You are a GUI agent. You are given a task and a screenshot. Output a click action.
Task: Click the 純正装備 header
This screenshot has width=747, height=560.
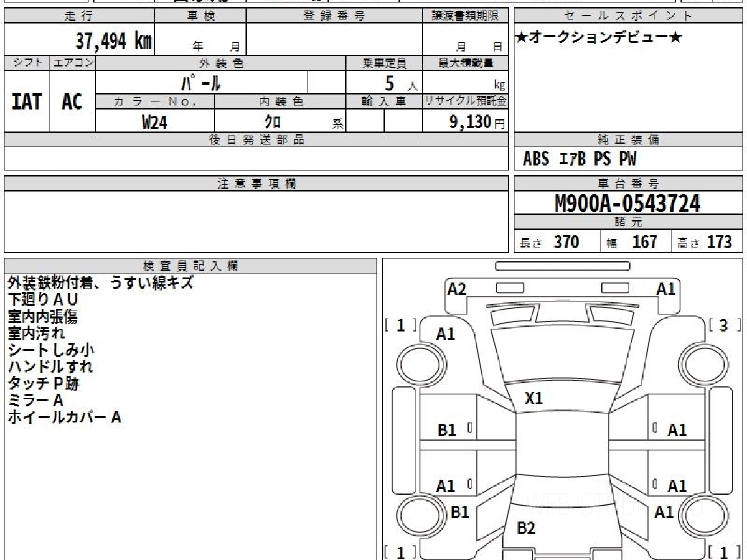[628, 140]
